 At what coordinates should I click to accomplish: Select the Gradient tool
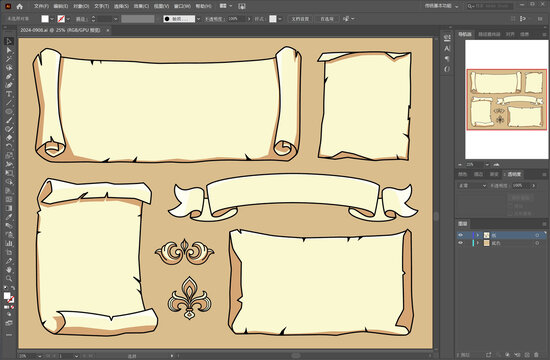click(x=9, y=208)
